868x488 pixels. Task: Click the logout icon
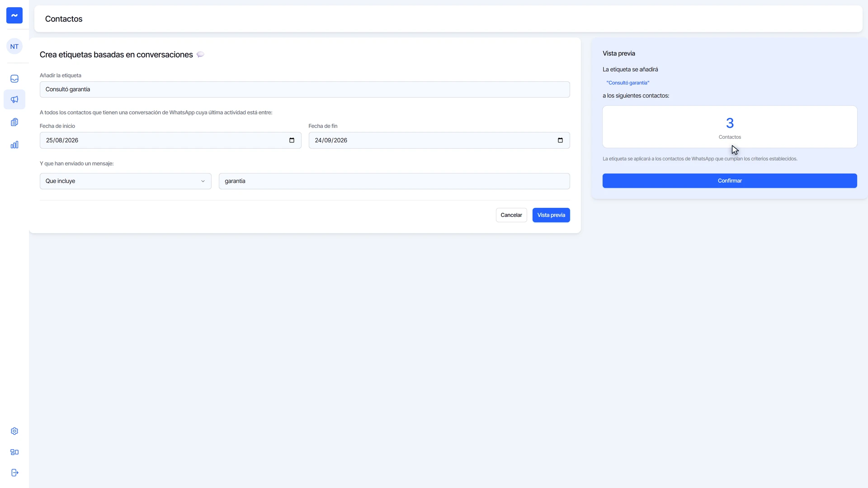(14, 473)
